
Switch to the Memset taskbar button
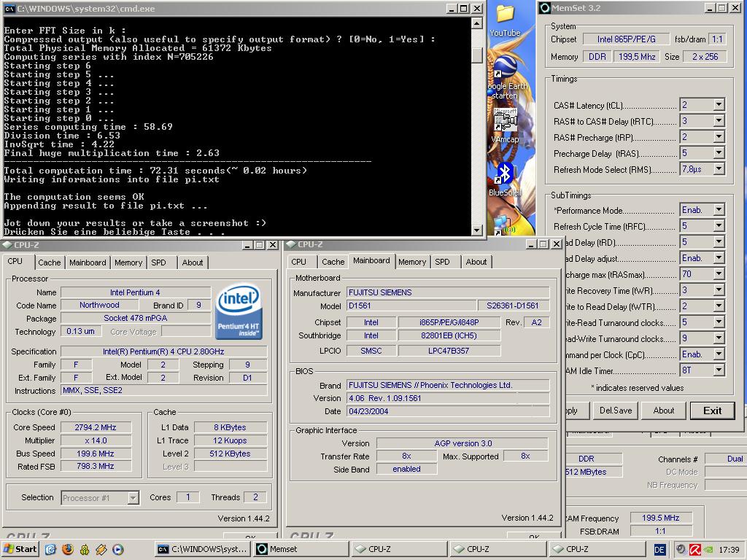pyautogui.click(x=301, y=549)
